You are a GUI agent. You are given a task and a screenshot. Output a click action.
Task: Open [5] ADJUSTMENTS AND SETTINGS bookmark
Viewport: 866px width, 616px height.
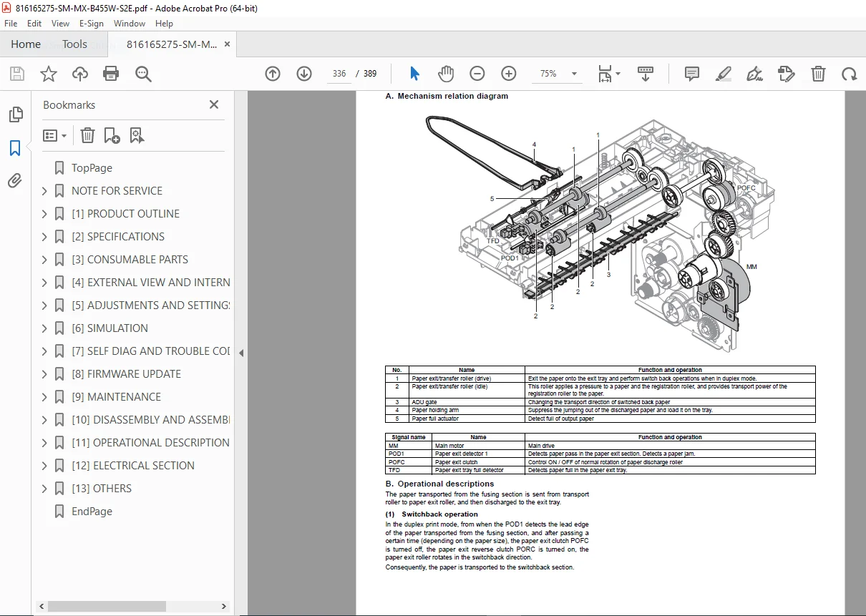[x=150, y=305]
